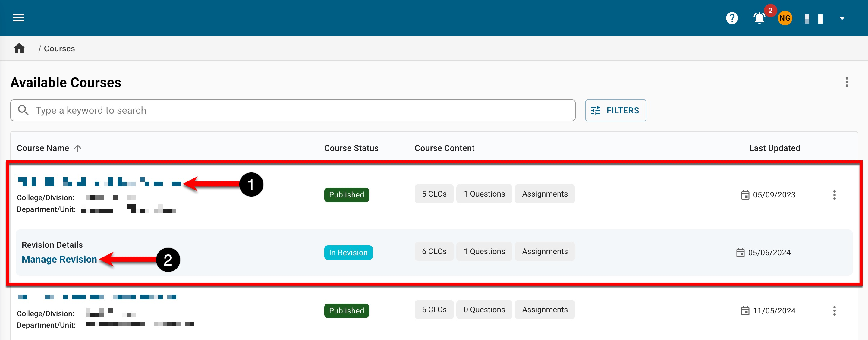Click the Last Updated column header
This screenshot has width=868, height=340.
coord(774,148)
